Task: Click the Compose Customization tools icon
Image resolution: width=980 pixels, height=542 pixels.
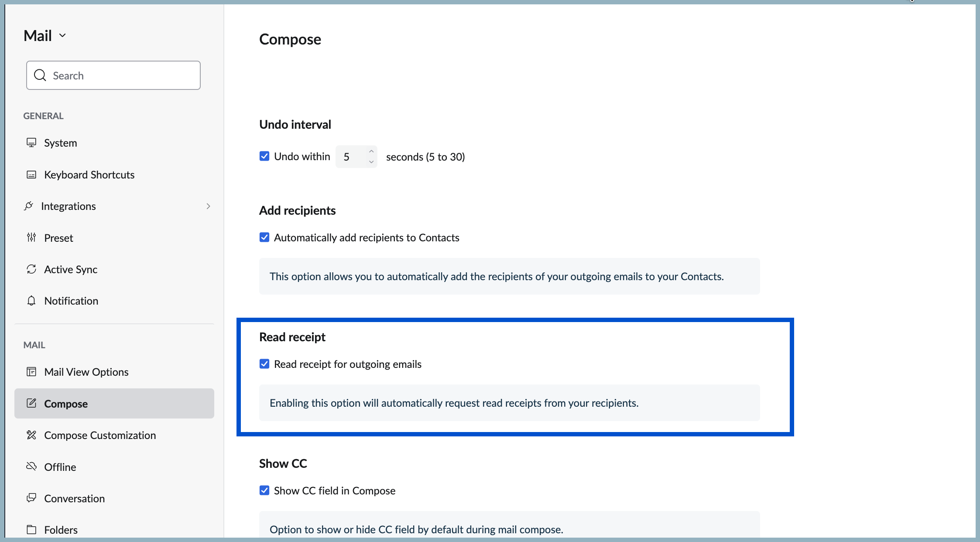Action: (x=31, y=435)
